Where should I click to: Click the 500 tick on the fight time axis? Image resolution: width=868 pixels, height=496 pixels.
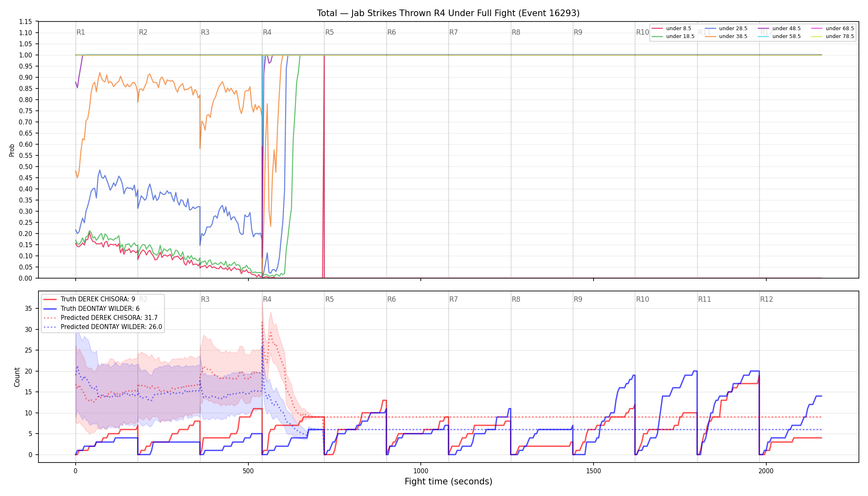coord(248,471)
